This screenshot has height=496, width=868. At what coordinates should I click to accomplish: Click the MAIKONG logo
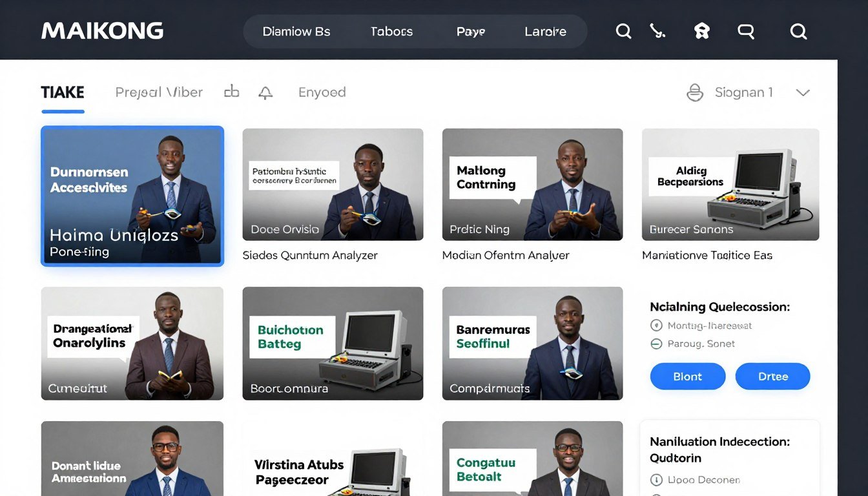tap(102, 30)
